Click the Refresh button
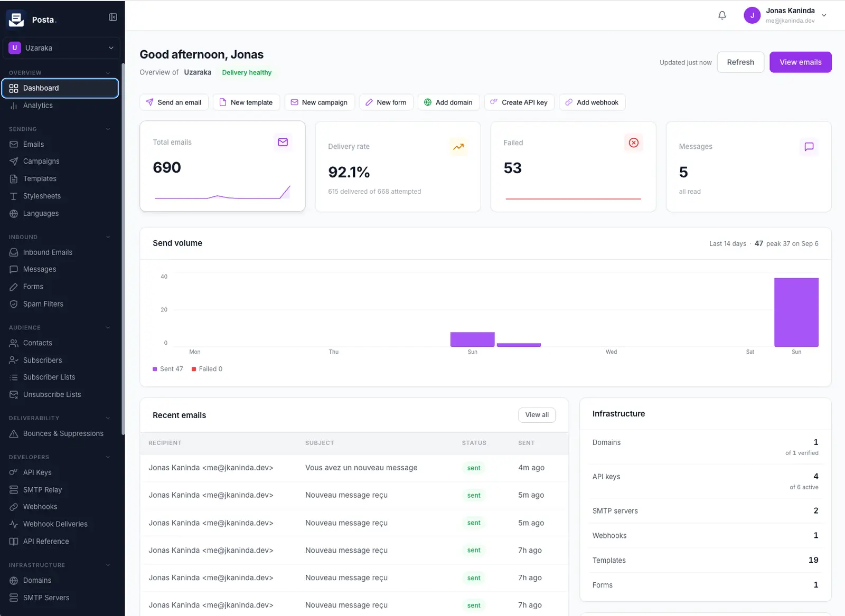This screenshot has height=616, width=845. coord(740,62)
